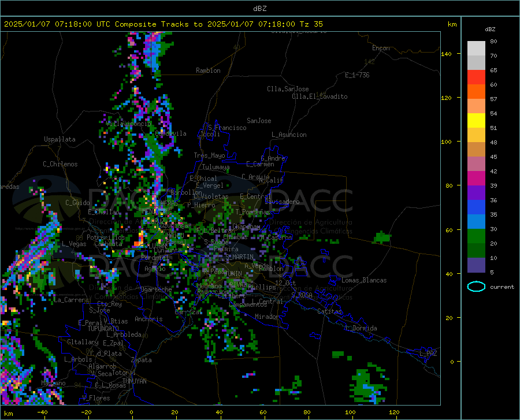Click the Villavicencio place label
This screenshot has width=520, height=420.
pyautogui.click(x=129, y=124)
